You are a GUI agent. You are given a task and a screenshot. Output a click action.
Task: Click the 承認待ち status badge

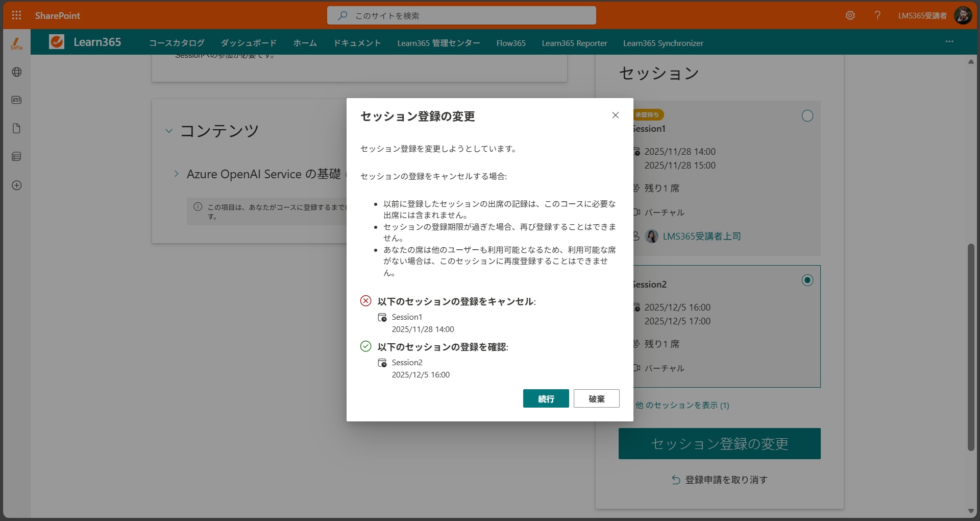pos(648,115)
